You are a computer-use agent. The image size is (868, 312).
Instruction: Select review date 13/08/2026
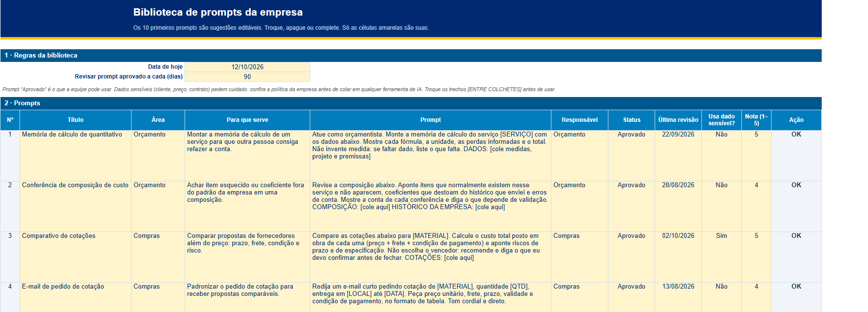678,297
